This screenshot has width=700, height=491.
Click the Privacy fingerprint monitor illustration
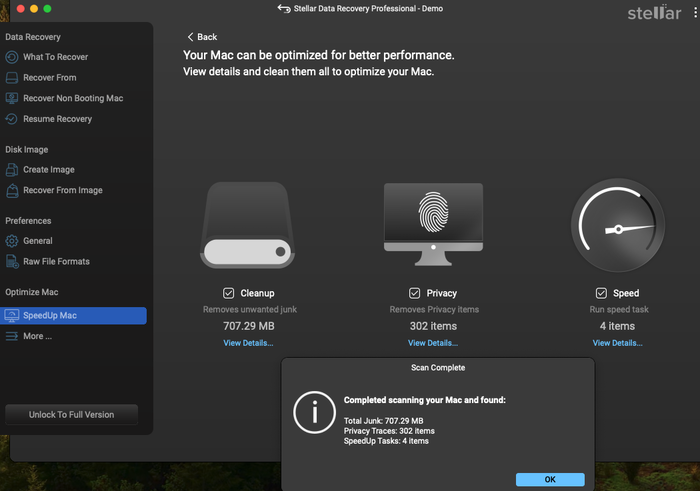[x=433, y=225]
